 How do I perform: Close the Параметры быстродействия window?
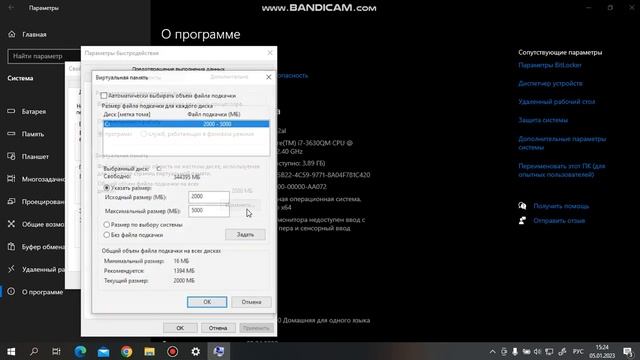tap(270, 53)
